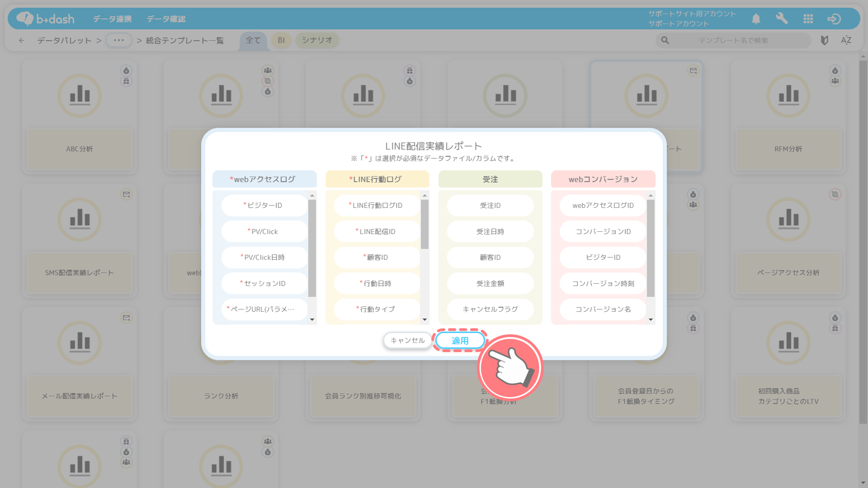Click the target icon on ページアクセス分析 card
The height and width of the screenshot is (488, 868).
coord(835,194)
